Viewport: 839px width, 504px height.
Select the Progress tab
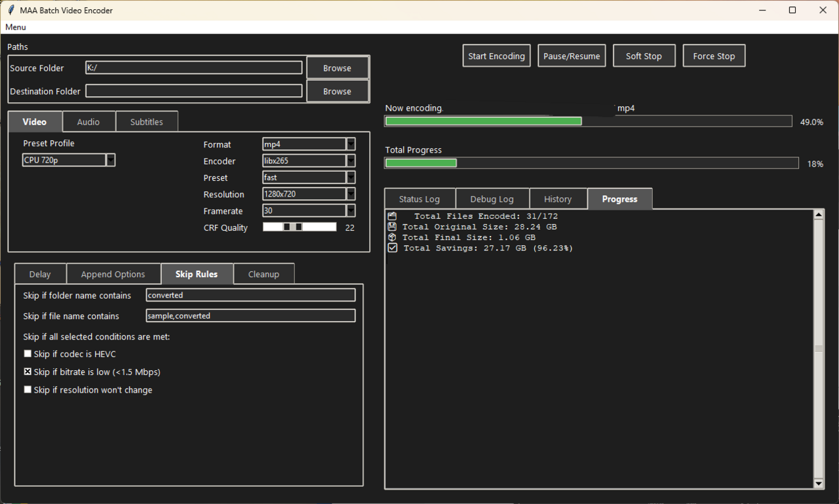(619, 199)
